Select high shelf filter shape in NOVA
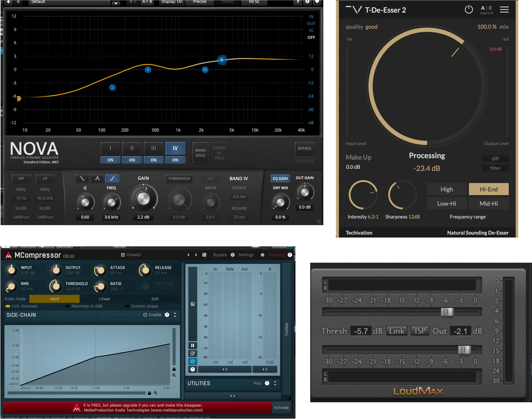The image size is (532, 419). pos(112,178)
